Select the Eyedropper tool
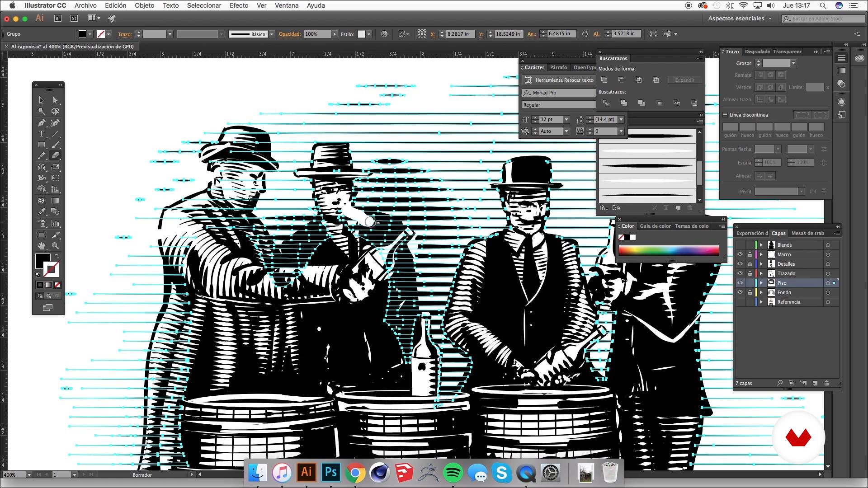 pyautogui.click(x=42, y=211)
